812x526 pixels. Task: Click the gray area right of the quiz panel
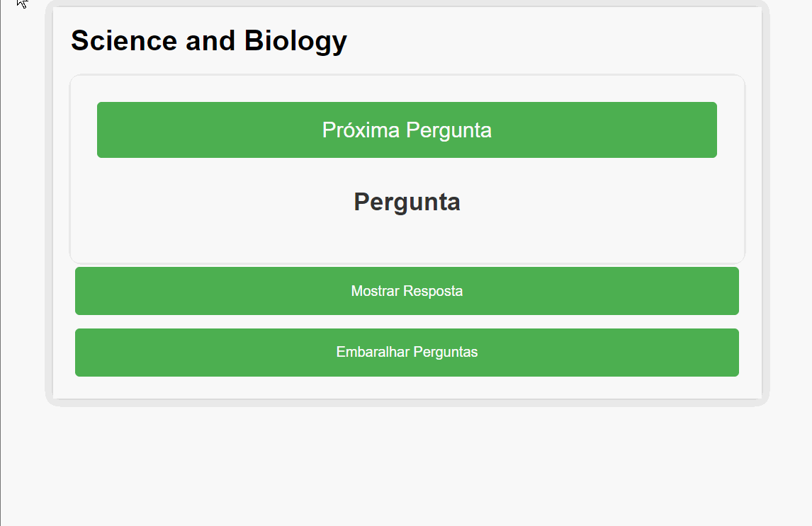(791, 207)
